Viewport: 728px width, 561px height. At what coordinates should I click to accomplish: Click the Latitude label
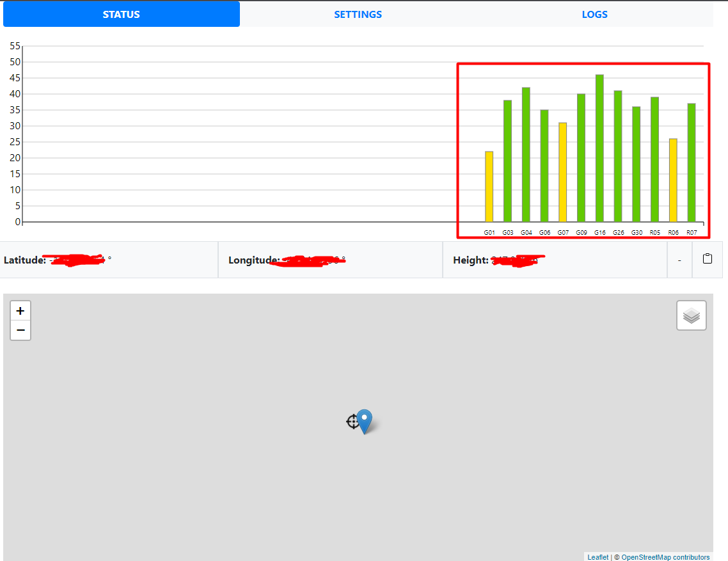(x=24, y=260)
